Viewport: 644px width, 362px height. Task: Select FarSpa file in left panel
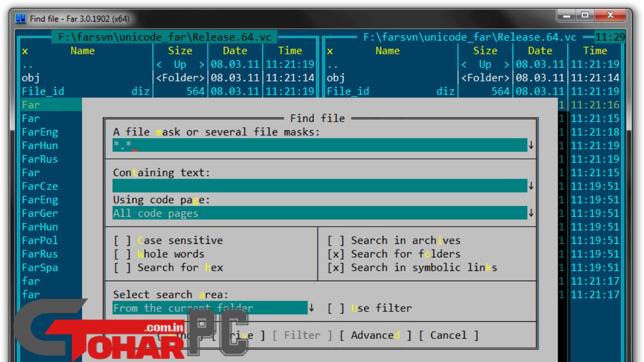pyautogui.click(x=40, y=268)
